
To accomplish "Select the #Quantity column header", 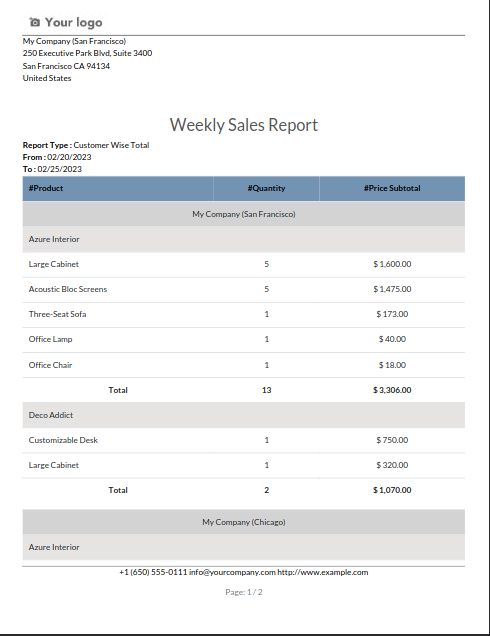I will tap(266, 189).
